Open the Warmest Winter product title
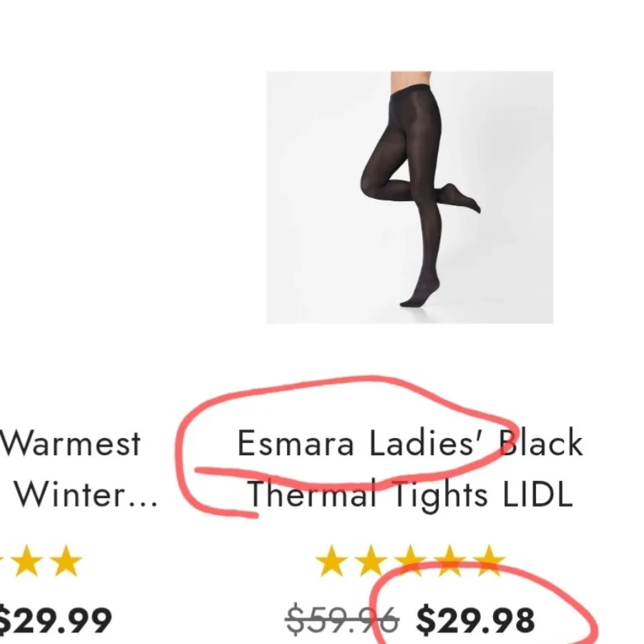The width and height of the screenshot is (644, 644). [78, 468]
